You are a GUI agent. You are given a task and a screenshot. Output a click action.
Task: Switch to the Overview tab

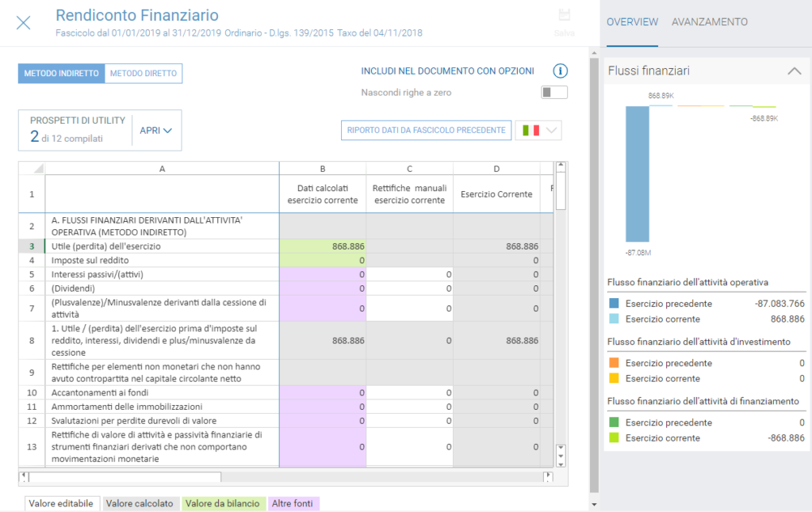coord(632,22)
